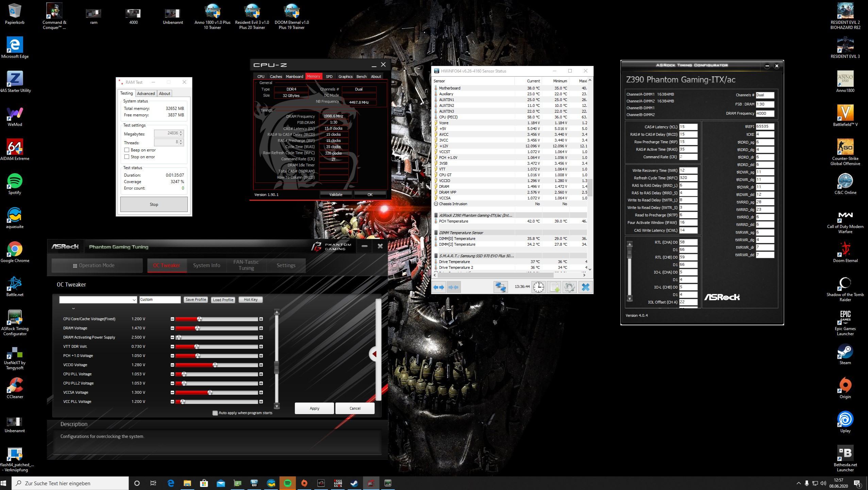Screen dimensions: 868x490
Task: Check Auto apply when program starts
Action: pos(215,413)
